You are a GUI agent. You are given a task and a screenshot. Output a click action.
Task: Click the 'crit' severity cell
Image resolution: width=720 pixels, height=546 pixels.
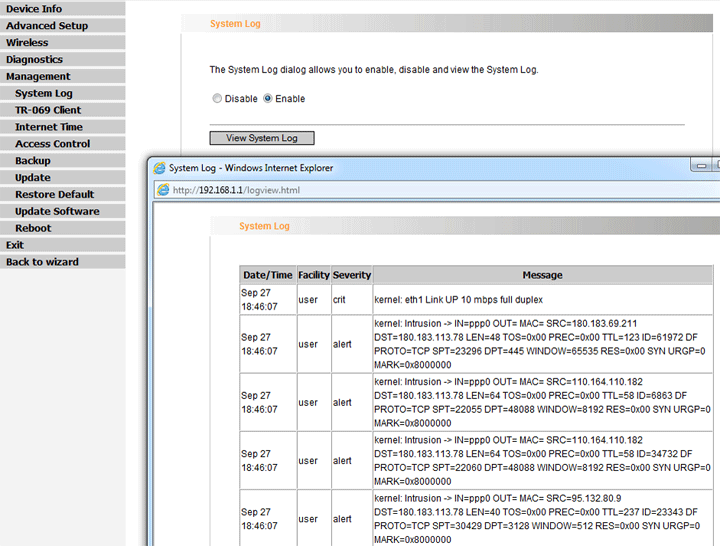pos(352,300)
